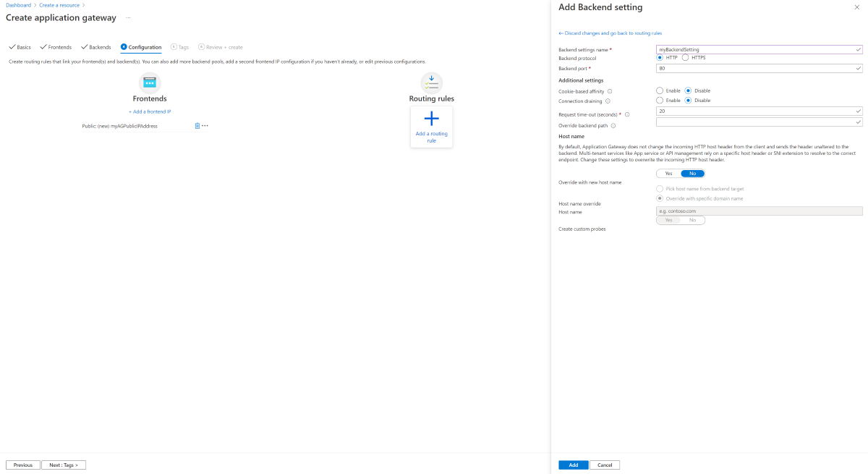The width and height of the screenshot is (868, 474).
Task: Set override with new host name to No
Action: (x=692, y=174)
